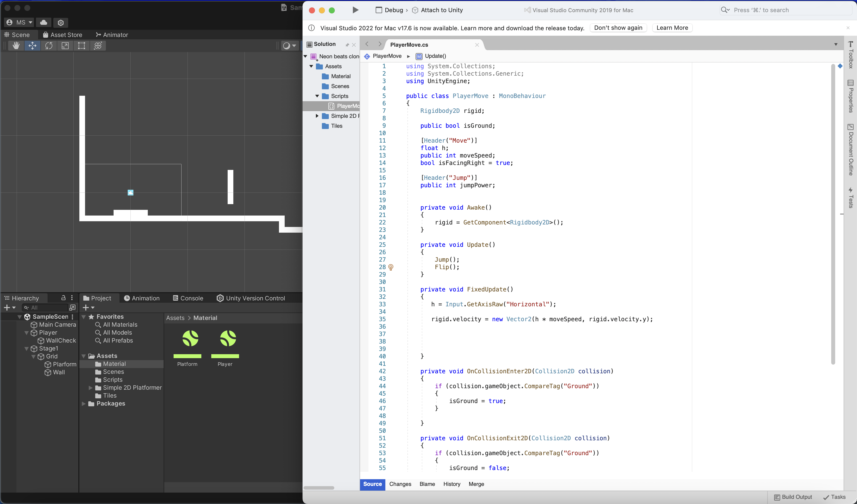The width and height of the screenshot is (857, 504).
Task: Select the Scale tool in Scene toolbar
Action: pyautogui.click(x=65, y=46)
